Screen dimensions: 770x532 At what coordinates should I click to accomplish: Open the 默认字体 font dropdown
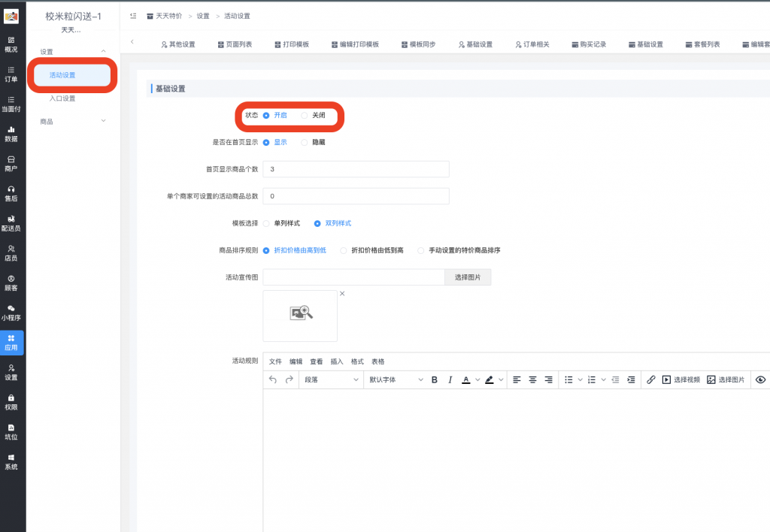[397, 379]
